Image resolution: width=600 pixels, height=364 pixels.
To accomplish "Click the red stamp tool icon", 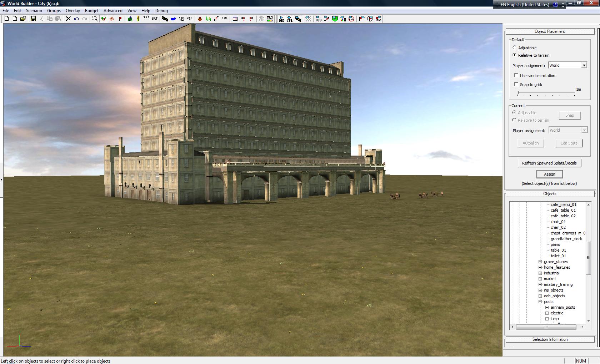I will click(112, 19).
